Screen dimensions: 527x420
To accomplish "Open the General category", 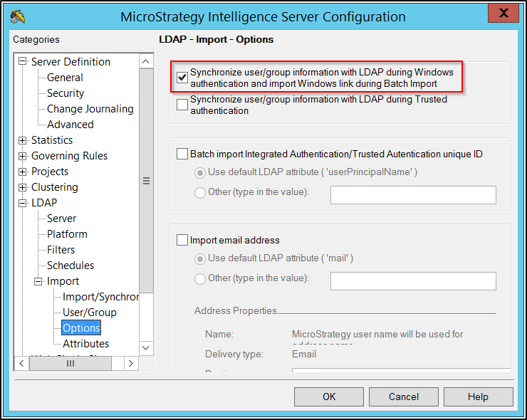I will 65,78.
